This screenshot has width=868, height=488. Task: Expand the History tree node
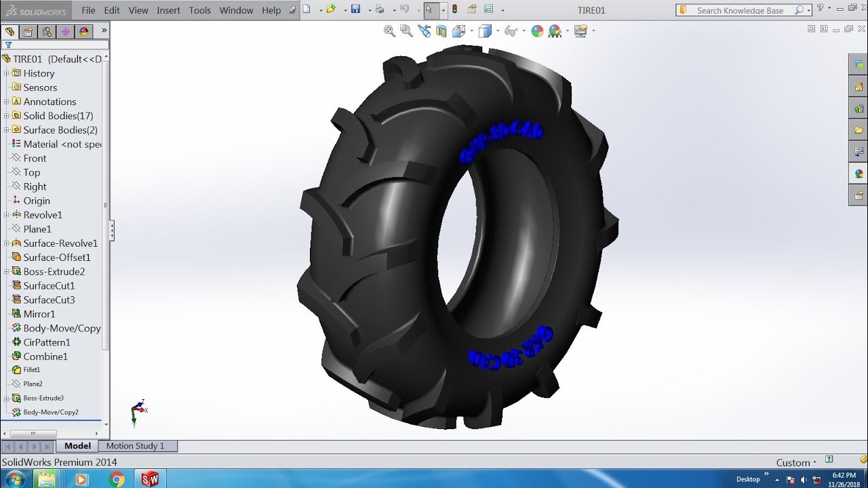click(x=6, y=73)
